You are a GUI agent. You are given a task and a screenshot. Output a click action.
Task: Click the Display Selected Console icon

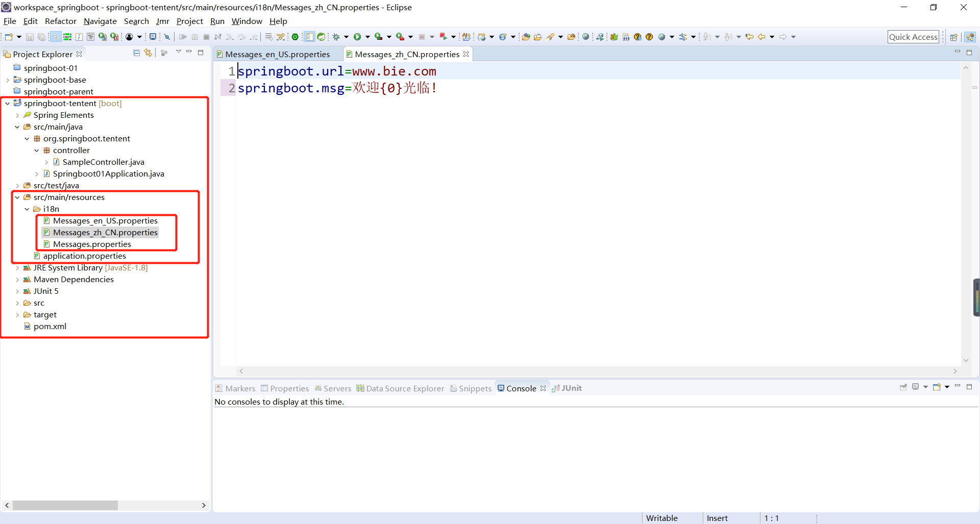click(x=916, y=387)
